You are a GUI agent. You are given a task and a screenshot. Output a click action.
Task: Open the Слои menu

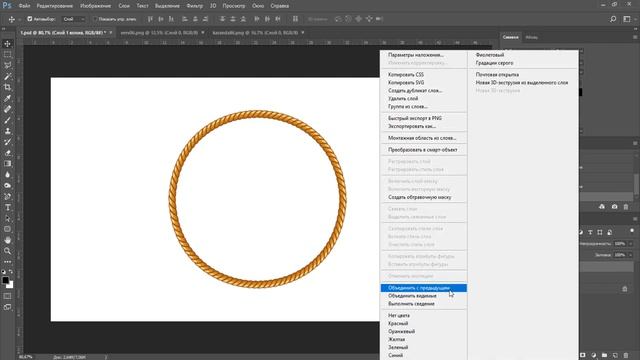[124, 6]
